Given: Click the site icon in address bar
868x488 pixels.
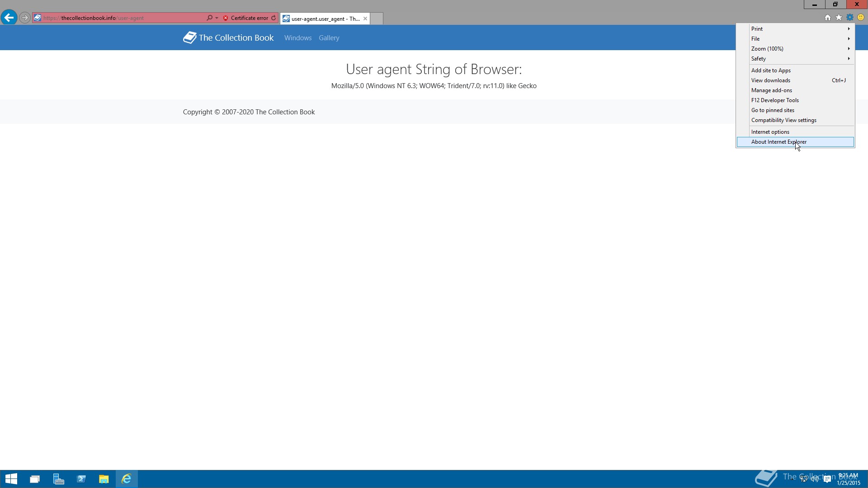Looking at the screenshot, I should click(38, 18).
